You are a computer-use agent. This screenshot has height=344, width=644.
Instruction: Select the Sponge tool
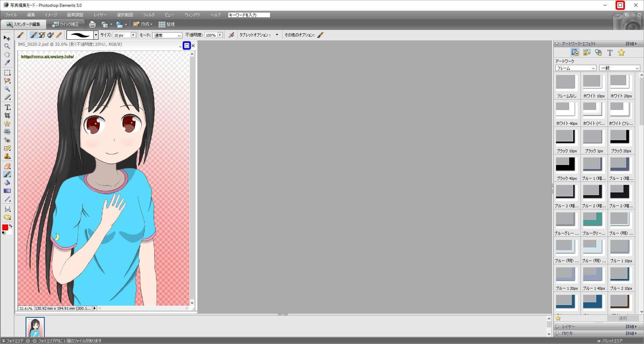(x=7, y=217)
